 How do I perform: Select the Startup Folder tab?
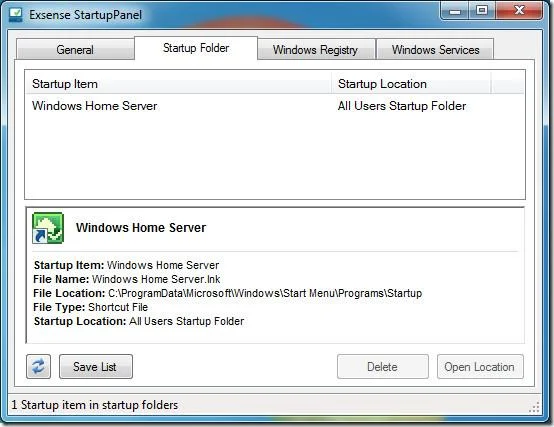[196, 48]
